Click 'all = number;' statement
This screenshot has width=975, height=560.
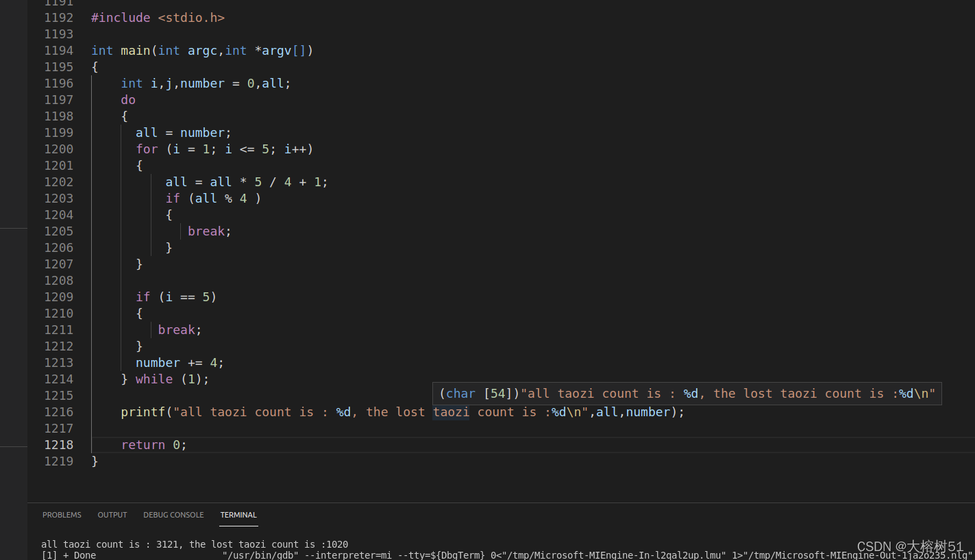184,132
